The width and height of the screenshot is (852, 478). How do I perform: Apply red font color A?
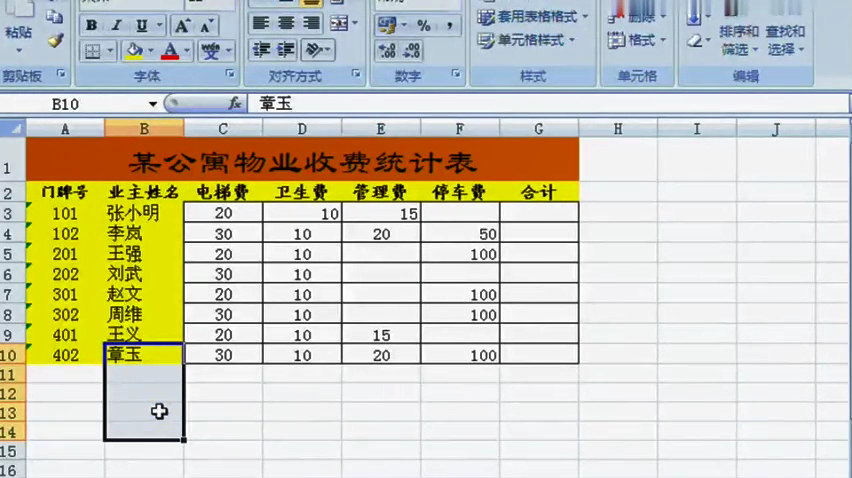coord(170,51)
